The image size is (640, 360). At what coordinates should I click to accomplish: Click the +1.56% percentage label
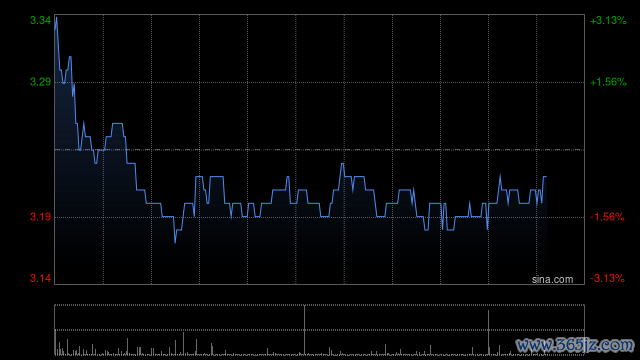click(608, 82)
